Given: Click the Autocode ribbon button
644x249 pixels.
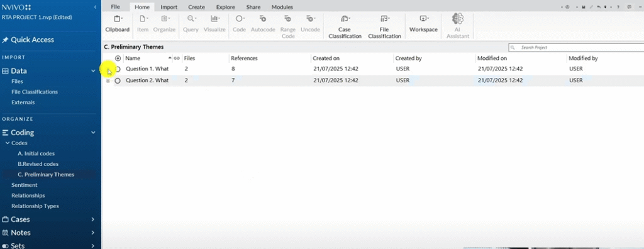Looking at the screenshot, I should tap(263, 23).
